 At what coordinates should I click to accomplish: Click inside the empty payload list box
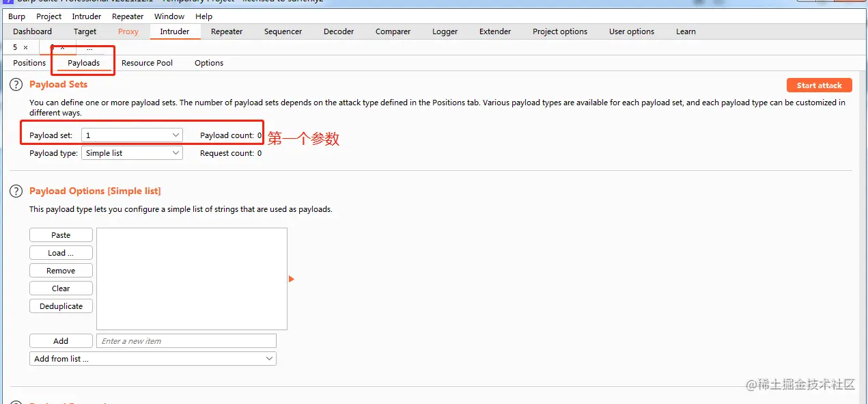pyautogui.click(x=192, y=279)
